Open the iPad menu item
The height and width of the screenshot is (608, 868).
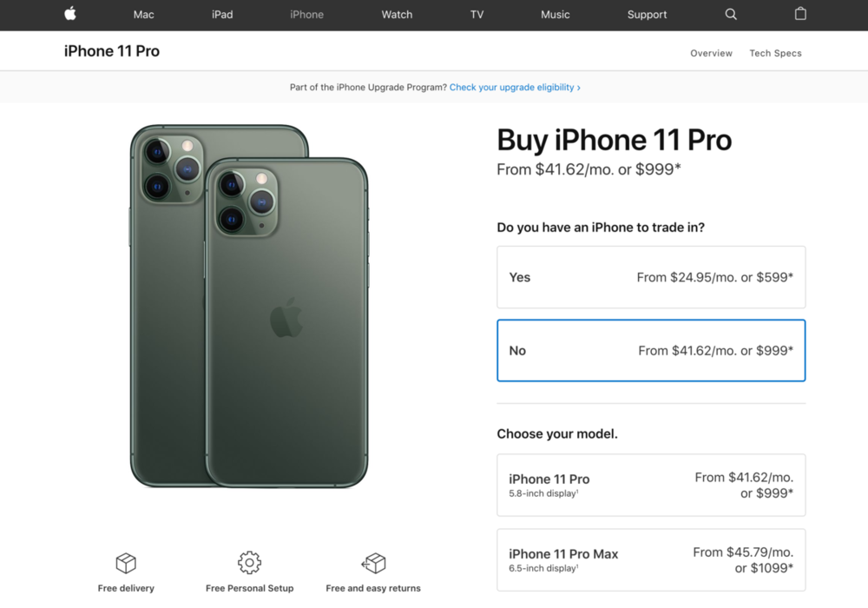click(x=222, y=15)
